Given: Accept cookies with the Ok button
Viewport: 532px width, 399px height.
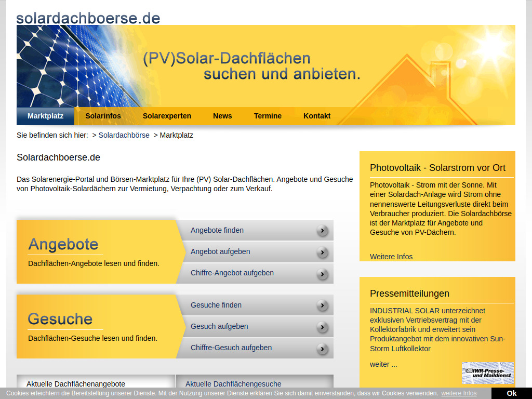Looking at the screenshot, I should tap(511, 393).
